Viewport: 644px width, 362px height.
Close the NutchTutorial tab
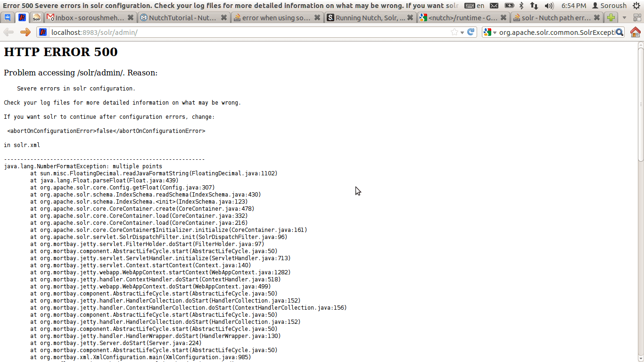pyautogui.click(x=224, y=17)
